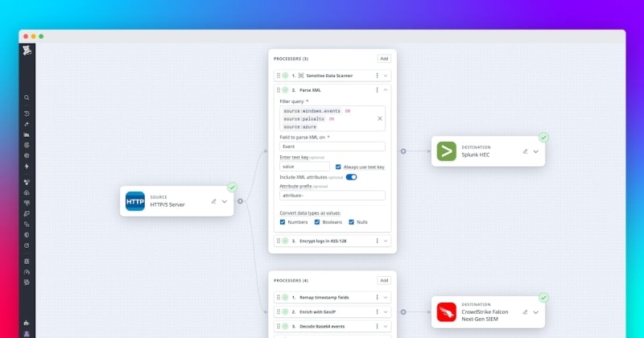The width and height of the screenshot is (644, 338).
Task: Expand the Encrypt logs in AES-128 processor
Action: click(x=386, y=241)
